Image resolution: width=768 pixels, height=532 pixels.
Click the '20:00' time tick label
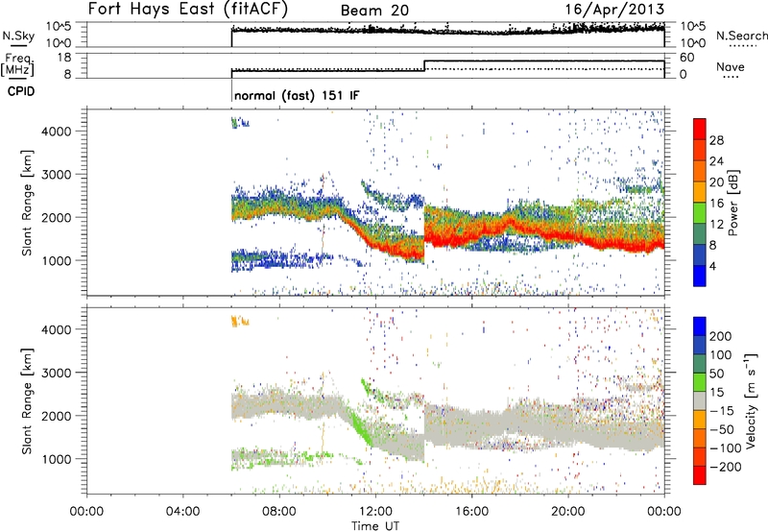(567, 512)
